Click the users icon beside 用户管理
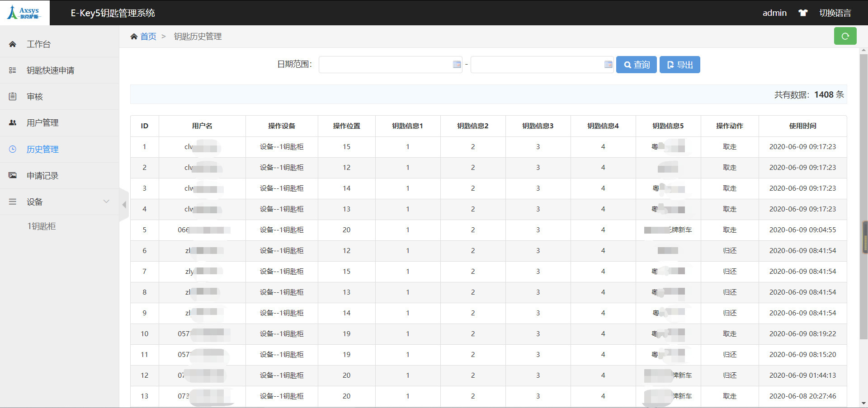The image size is (868, 408). tap(13, 123)
